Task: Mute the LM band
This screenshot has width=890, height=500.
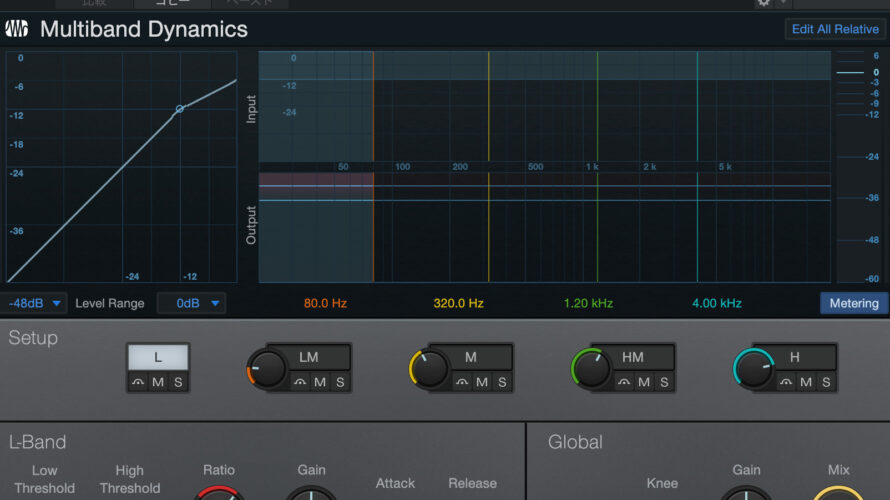Action: [x=320, y=383]
